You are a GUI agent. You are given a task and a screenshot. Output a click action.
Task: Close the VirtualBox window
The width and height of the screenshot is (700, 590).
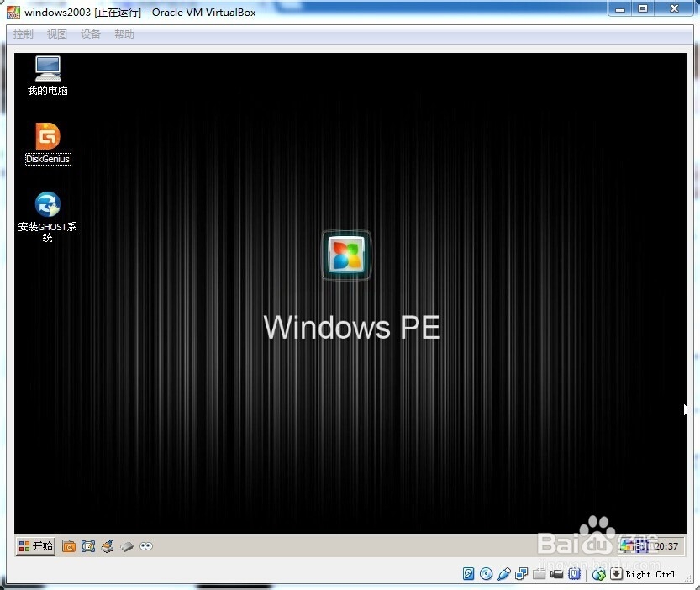point(674,9)
